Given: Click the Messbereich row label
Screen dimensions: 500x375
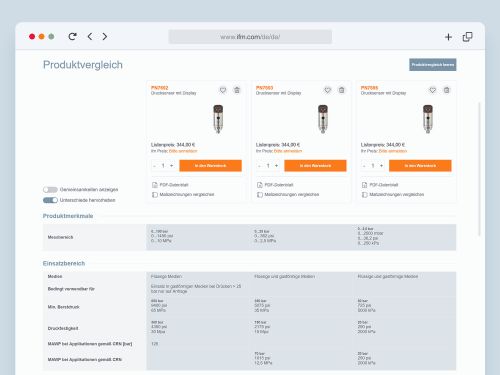Looking at the screenshot, I should click(60, 237).
